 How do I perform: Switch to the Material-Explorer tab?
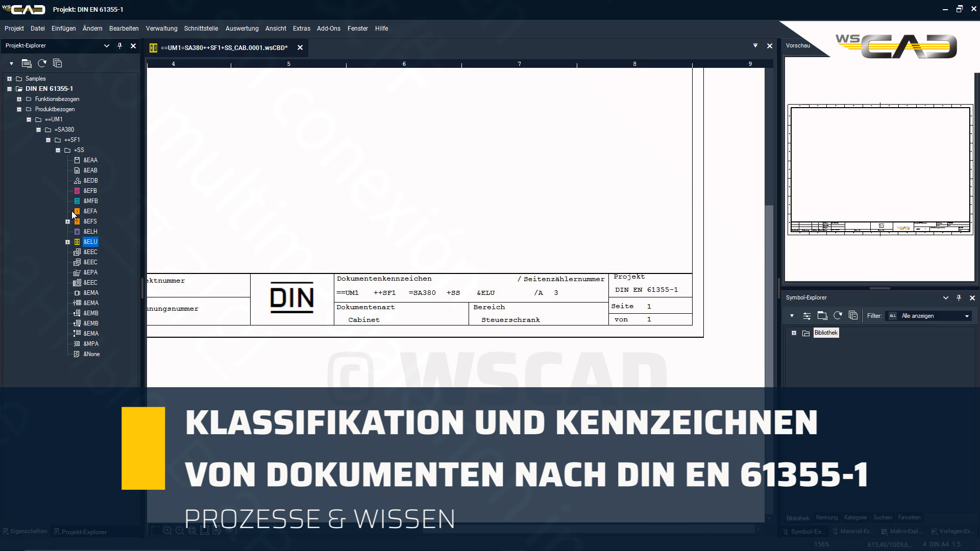tap(853, 531)
